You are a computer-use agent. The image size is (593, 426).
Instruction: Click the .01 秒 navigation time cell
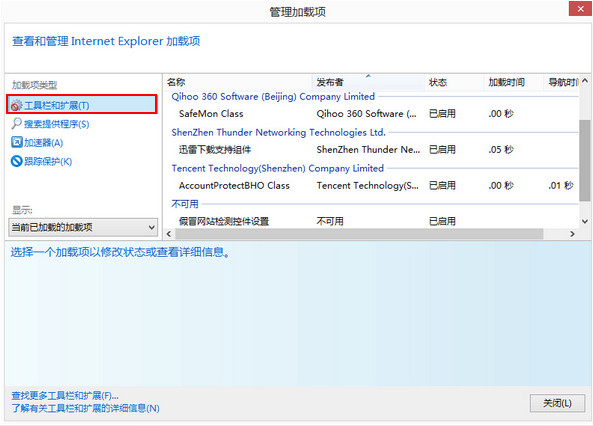pos(561,186)
